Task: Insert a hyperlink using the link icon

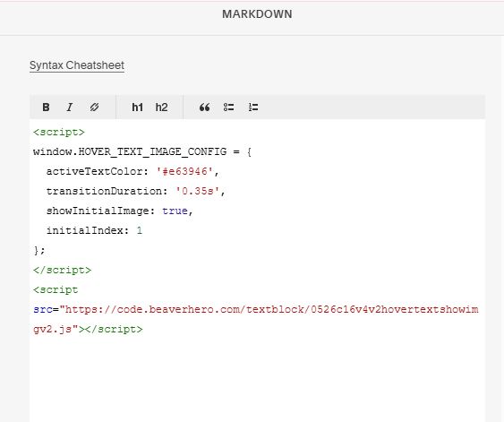Action: tap(94, 108)
